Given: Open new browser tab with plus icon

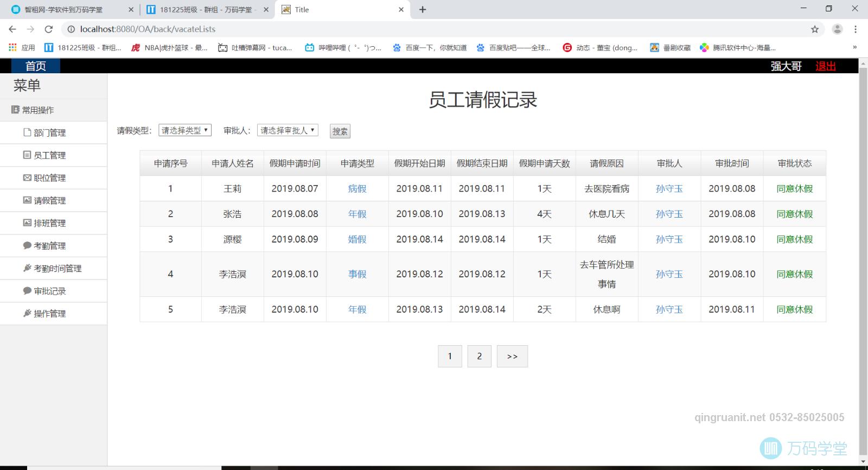Looking at the screenshot, I should [x=423, y=9].
